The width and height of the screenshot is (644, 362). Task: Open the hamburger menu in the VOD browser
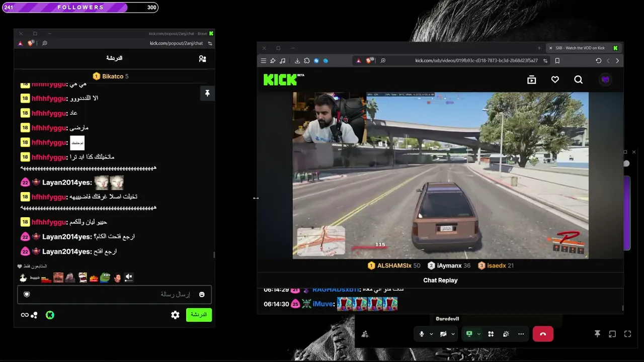pyautogui.click(x=263, y=61)
